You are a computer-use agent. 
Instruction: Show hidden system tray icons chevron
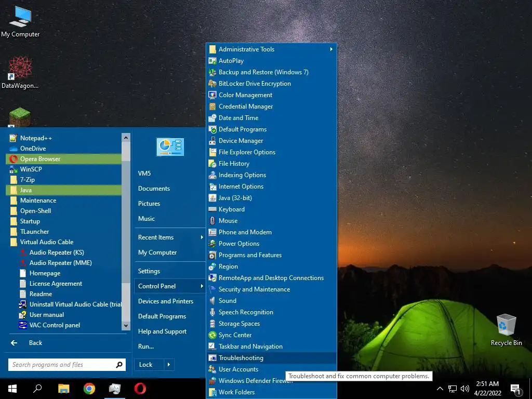click(x=440, y=389)
